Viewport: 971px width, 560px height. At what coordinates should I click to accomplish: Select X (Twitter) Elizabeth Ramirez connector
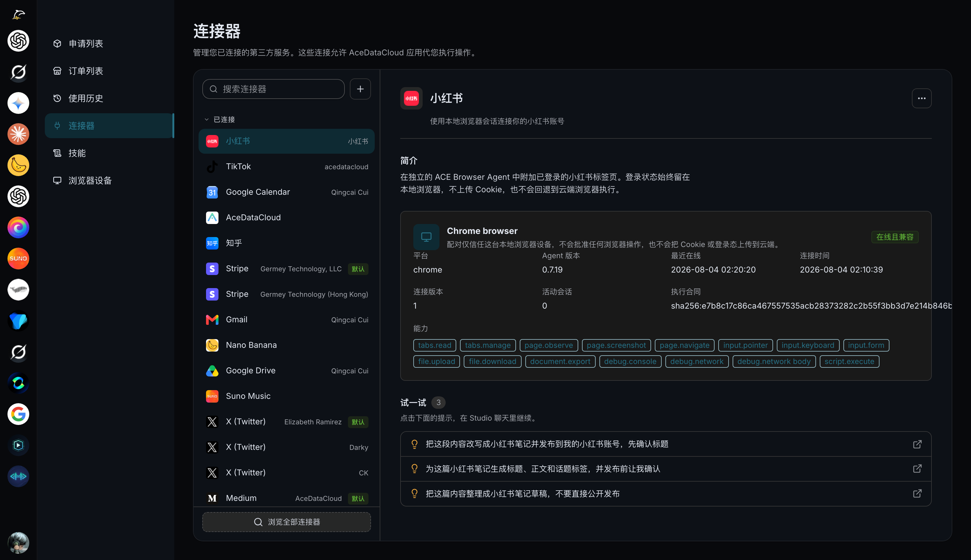[287, 422]
